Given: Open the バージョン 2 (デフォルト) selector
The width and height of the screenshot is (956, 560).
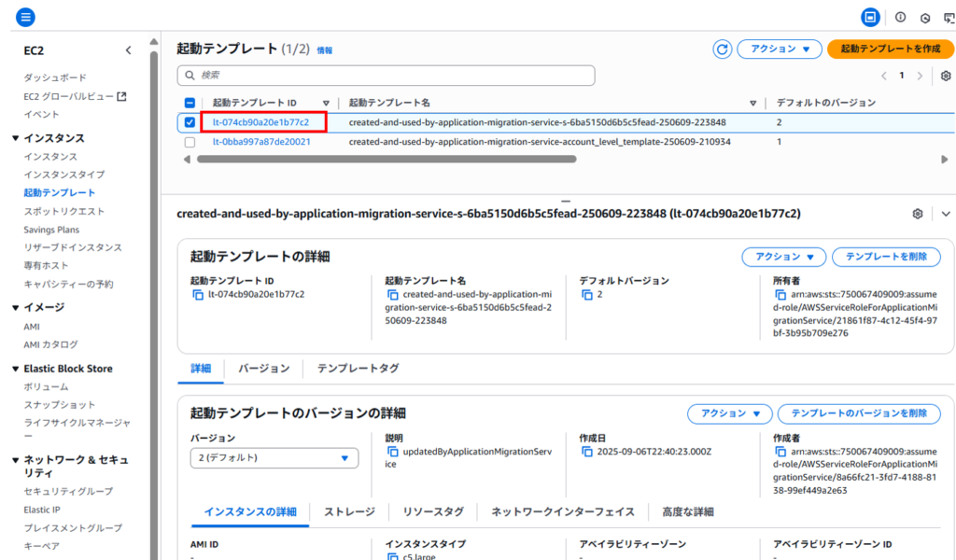Looking at the screenshot, I should point(274,457).
